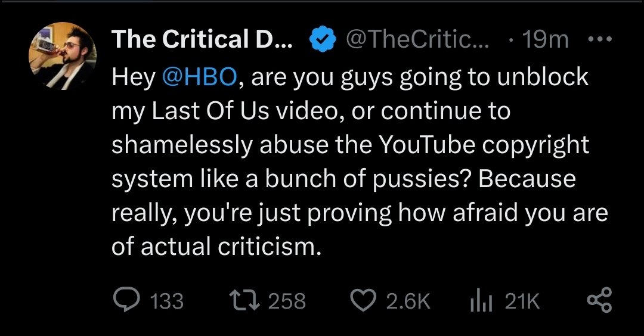
Task: Click the 21K views count
Action: (522, 301)
